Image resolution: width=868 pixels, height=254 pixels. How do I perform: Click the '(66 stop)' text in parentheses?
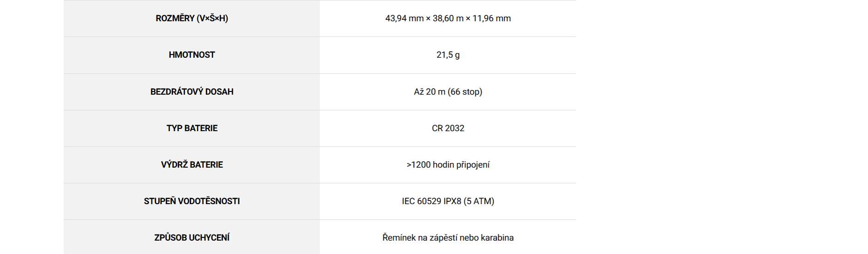click(x=465, y=91)
